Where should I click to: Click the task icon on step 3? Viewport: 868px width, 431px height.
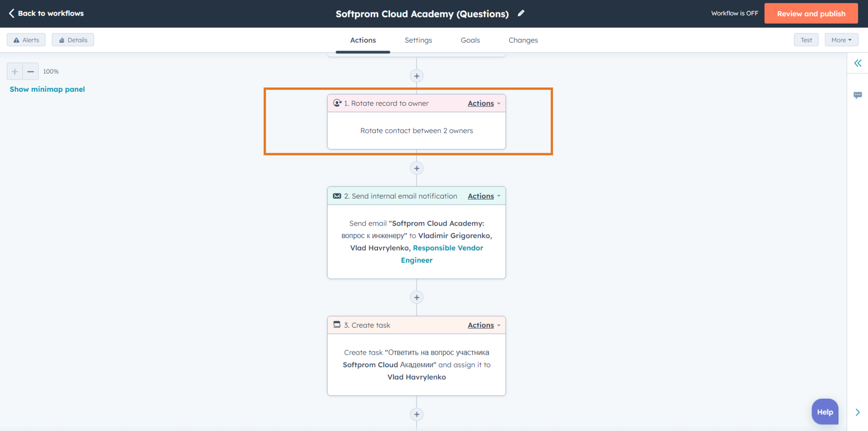point(337,325)
